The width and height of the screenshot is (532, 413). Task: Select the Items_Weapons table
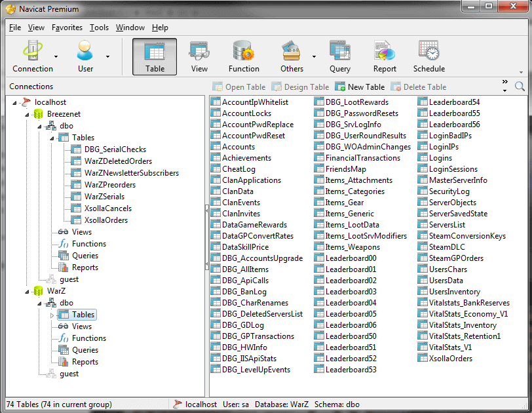[x=352, y=247]
